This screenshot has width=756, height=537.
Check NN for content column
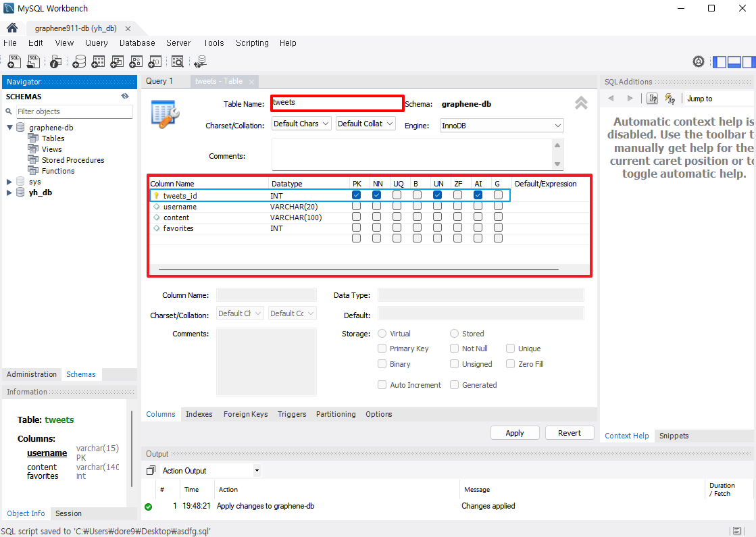point(376,217)
